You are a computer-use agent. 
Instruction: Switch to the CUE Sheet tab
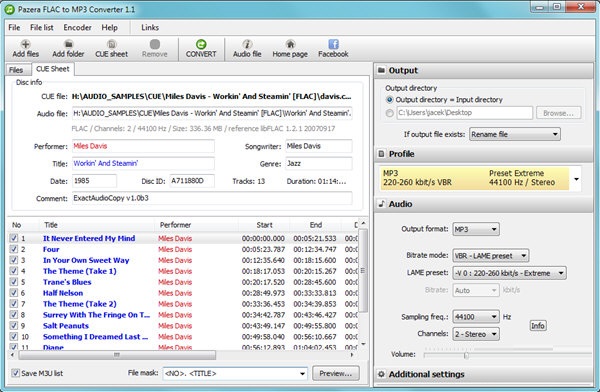[53, 69]
